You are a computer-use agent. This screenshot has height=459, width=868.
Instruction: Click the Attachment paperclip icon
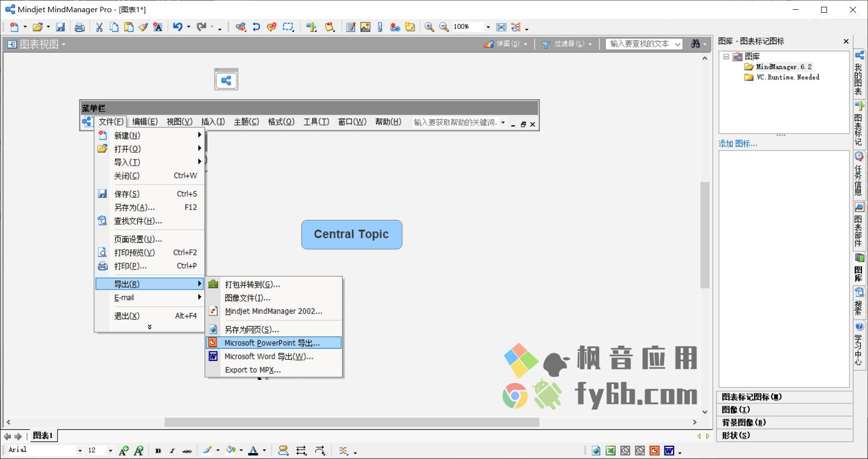point(380,27)
